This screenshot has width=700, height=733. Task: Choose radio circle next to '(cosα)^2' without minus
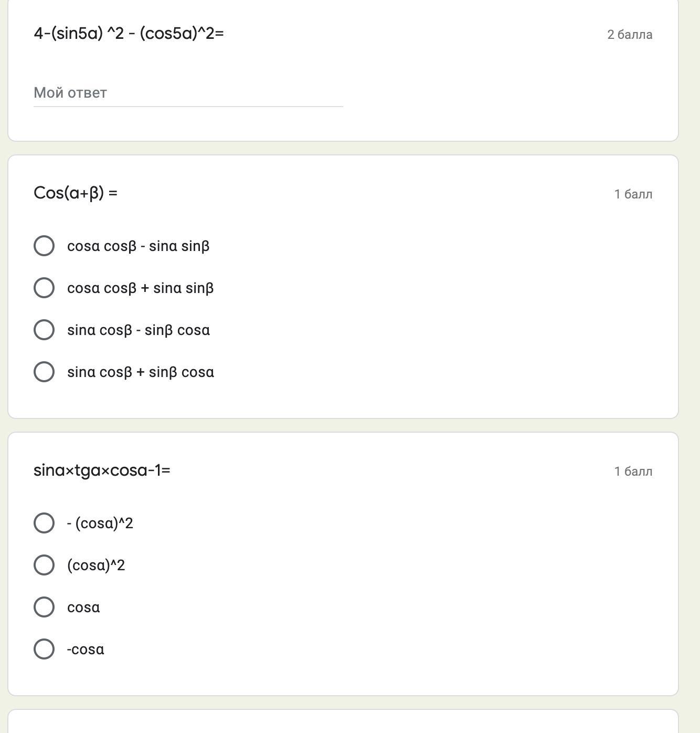[x=44, y=565]
